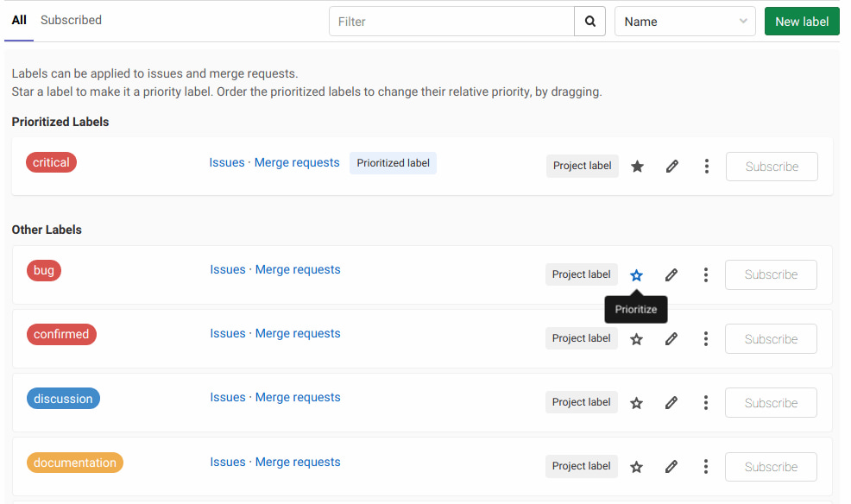The image size is (851, 504).
Task: Open the kebab menu for the bug label
Action: pos(706,274)
